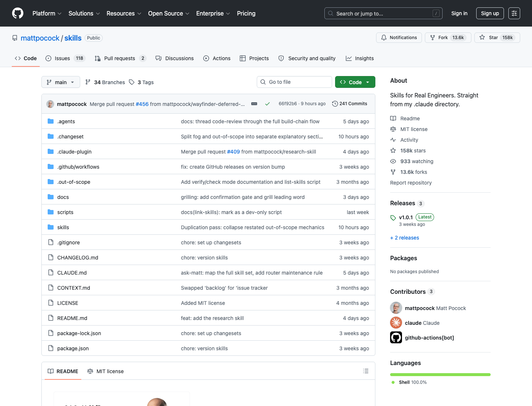Click the forks icon in About section
Image resolution: width=532 pixels, height=406 pixels.
pos(393,172)
